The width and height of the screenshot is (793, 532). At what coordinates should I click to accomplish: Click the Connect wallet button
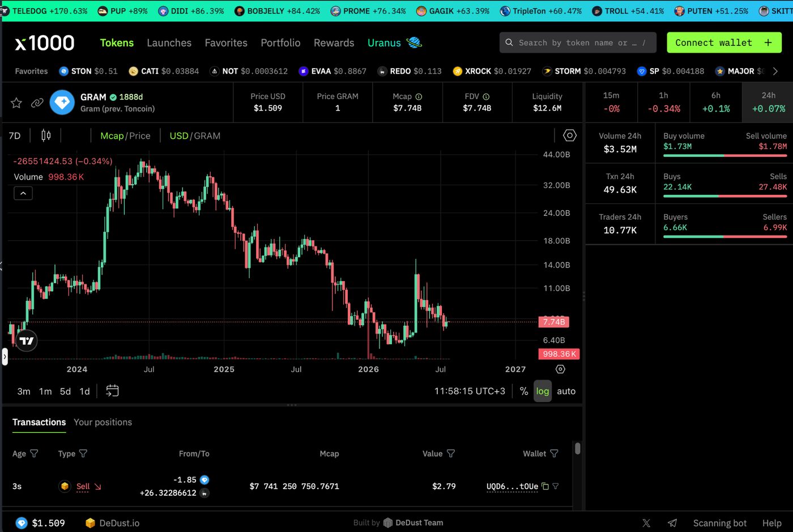click(724, 42)
